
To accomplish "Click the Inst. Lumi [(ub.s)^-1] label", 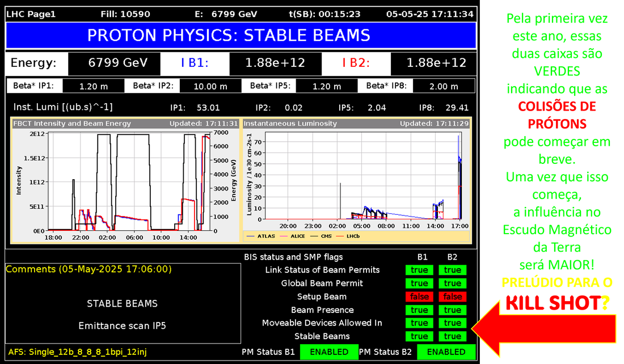I will point(63,107).
